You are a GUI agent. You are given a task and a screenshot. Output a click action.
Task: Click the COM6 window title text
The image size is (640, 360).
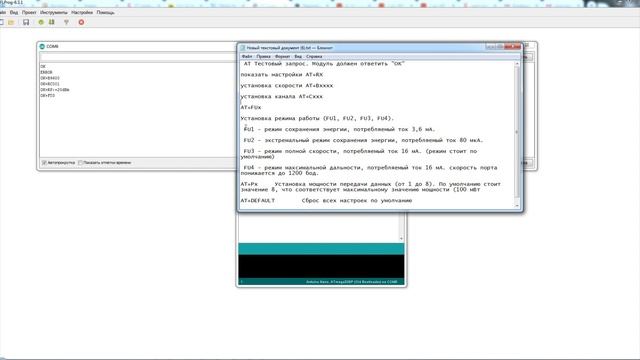click(x=52, y=47)
